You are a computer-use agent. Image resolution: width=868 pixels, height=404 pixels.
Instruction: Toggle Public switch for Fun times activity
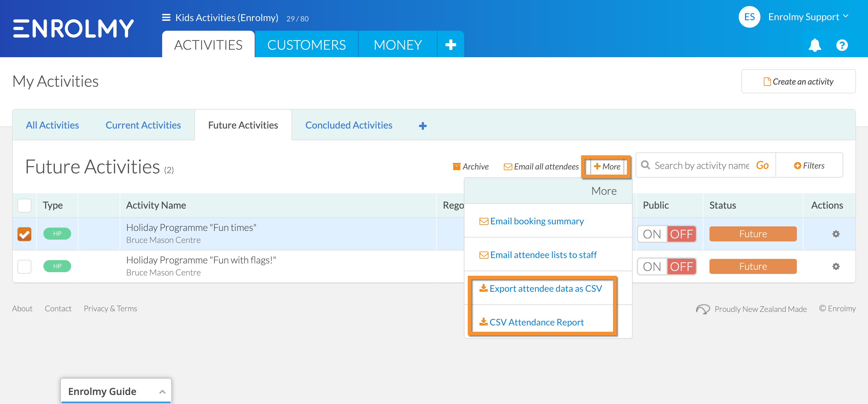[666, 234]
